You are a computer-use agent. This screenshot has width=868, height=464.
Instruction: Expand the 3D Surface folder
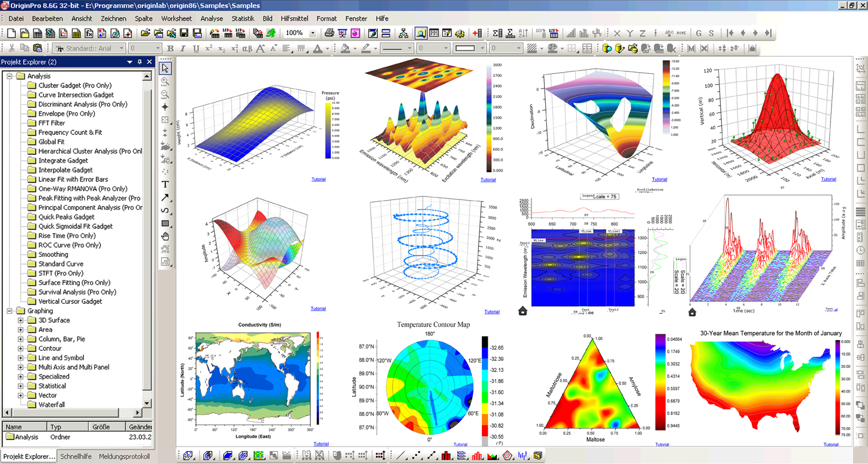tap(21, 320)
